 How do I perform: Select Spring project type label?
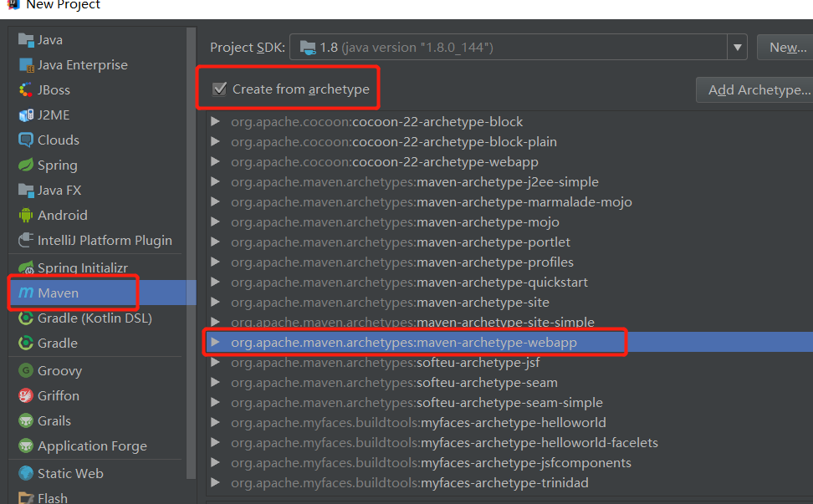coord(58,165)
